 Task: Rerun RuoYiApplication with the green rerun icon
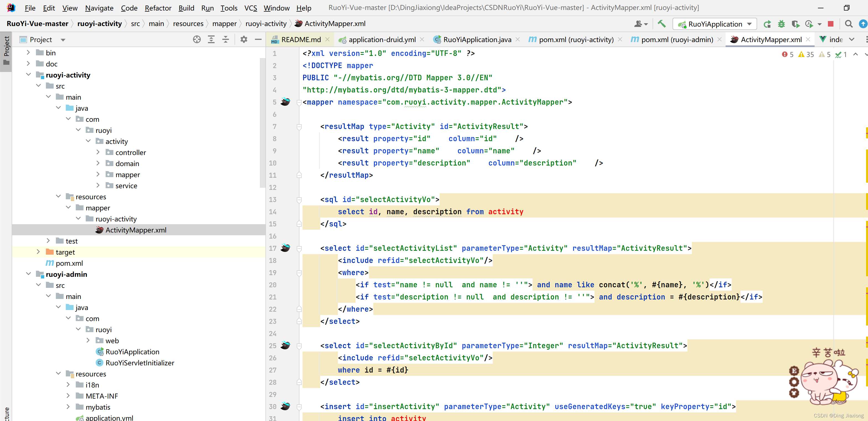[x=767, y=24]
